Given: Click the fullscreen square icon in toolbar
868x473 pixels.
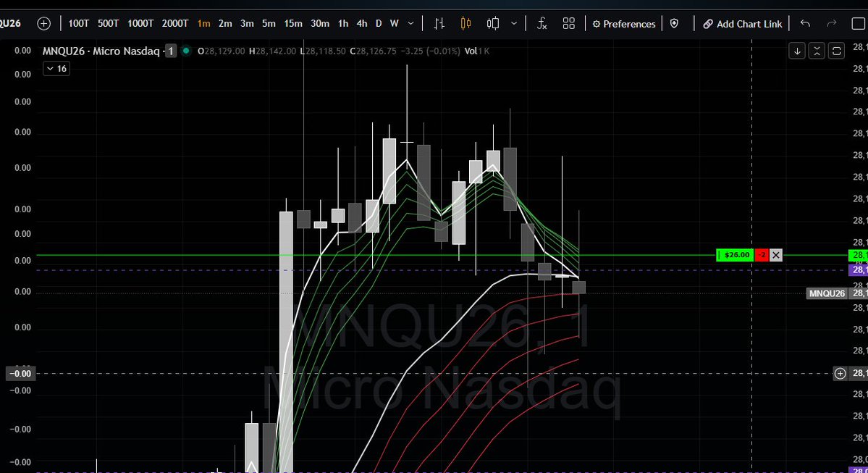Looking at the screenshot, I should (858, 23).
